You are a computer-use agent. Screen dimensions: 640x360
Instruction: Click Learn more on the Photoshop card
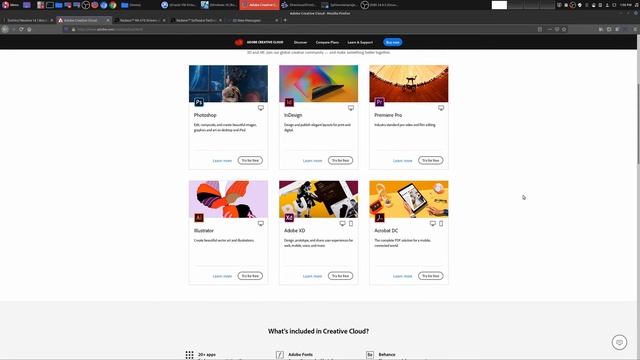(x=222, y=161)
